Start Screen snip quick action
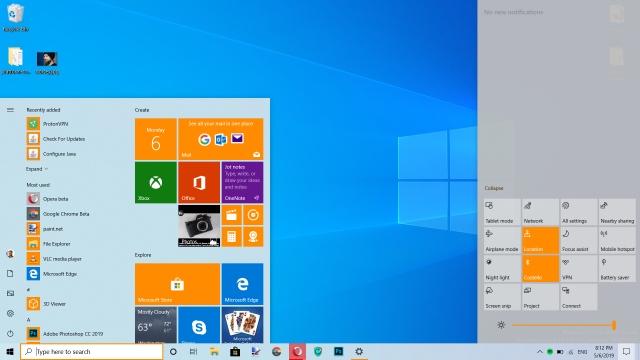The height and width of the screenshot is (360, 640). pos(502,297)
